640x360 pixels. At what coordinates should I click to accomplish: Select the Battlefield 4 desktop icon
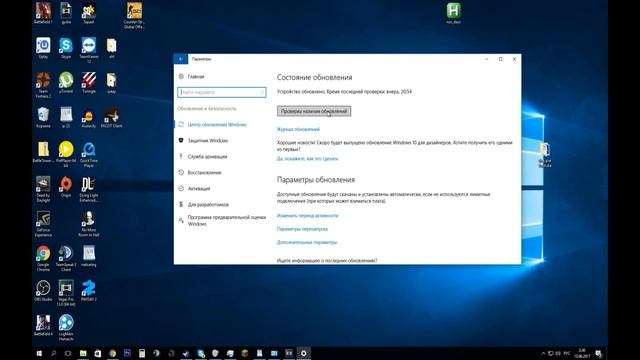43,325
